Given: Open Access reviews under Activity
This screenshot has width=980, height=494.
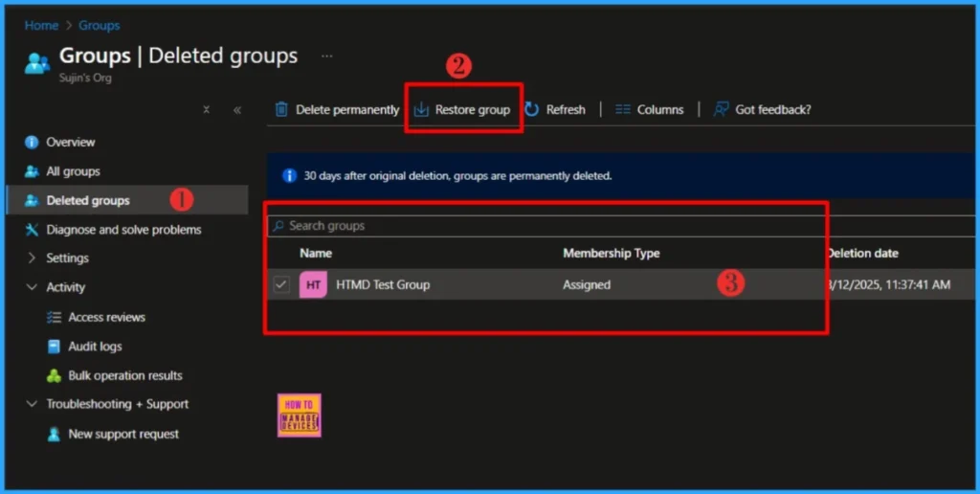Looking at the screenshot, I should click(107, 318).
